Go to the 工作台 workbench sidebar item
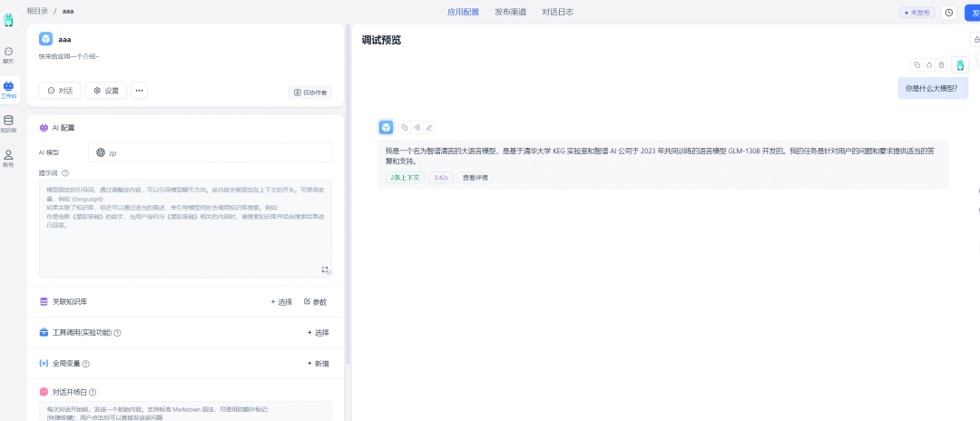The height and width of the screenshot is (421, 980). 9,89
